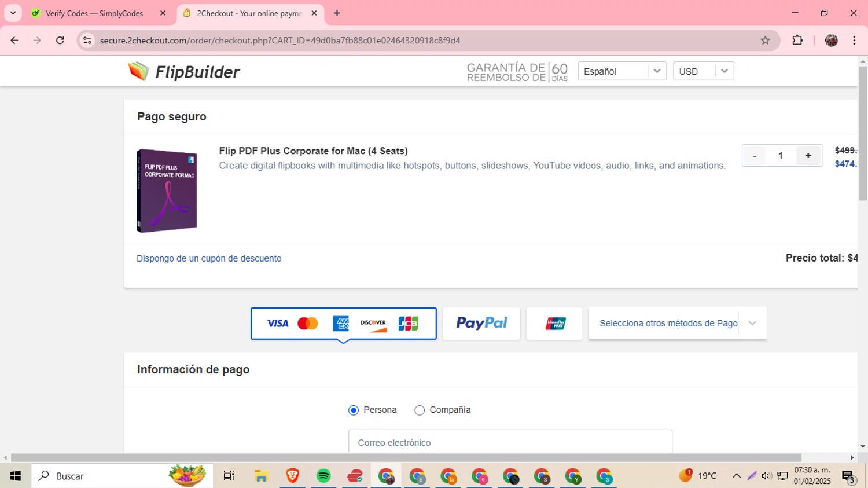
Task: Click the quantity field showing 1
Action: (x=781, y=156)
